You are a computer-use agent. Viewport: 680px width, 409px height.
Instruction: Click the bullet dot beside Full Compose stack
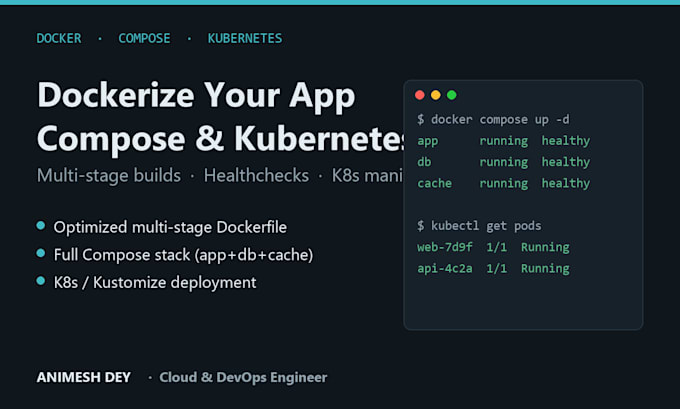(41, 253)
